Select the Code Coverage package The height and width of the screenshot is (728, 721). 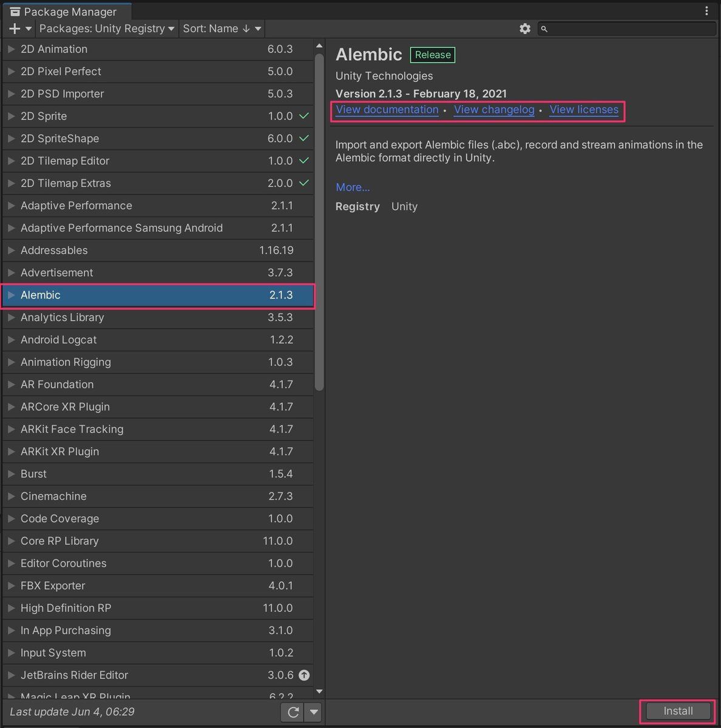(158, 519)
